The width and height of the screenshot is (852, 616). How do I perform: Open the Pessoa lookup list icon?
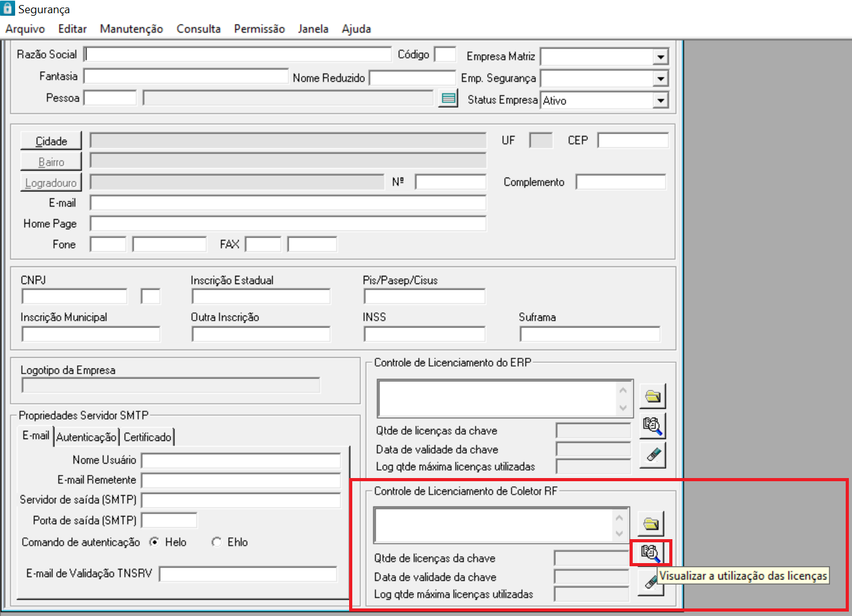(x=448, y=98)
